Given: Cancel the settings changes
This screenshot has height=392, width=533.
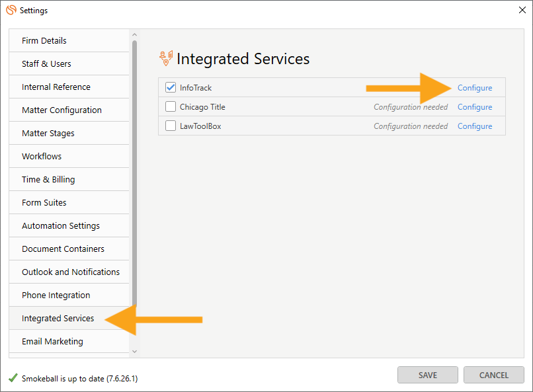Looking at the screenshot, I should [493, 375].
